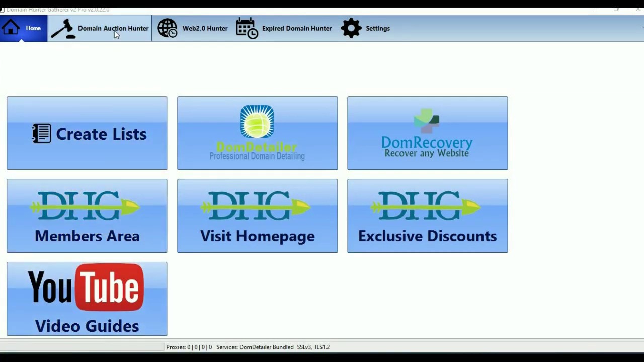Click DHG arrow logo above Members Area
Image resolution: width=644 pixels, height=362 pixels.
[85, 206]
